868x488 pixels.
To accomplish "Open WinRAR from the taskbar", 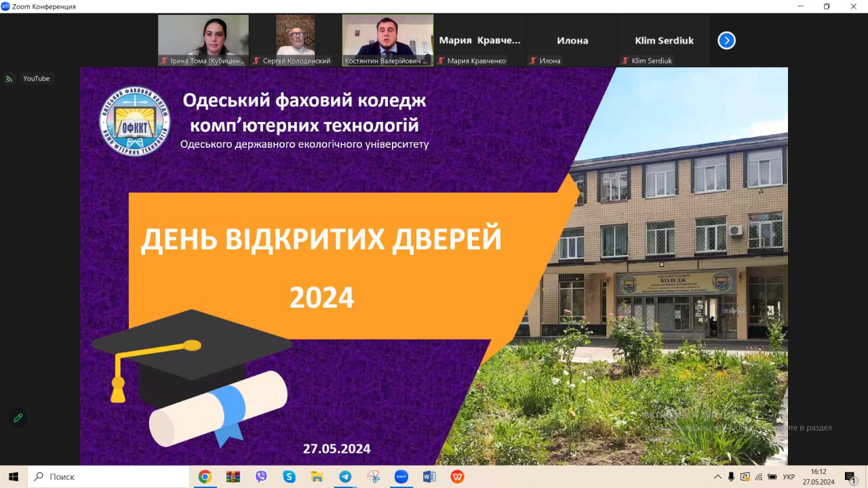I will coord(233,476).
